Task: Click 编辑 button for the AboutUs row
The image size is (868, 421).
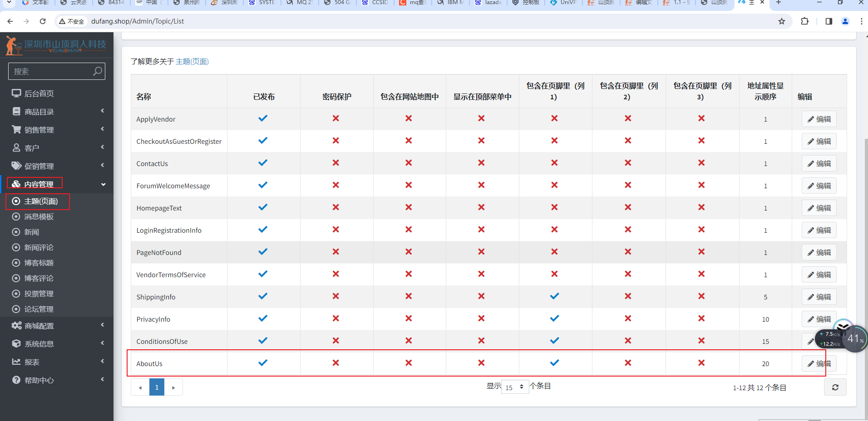Action: [x=819, y=364]
